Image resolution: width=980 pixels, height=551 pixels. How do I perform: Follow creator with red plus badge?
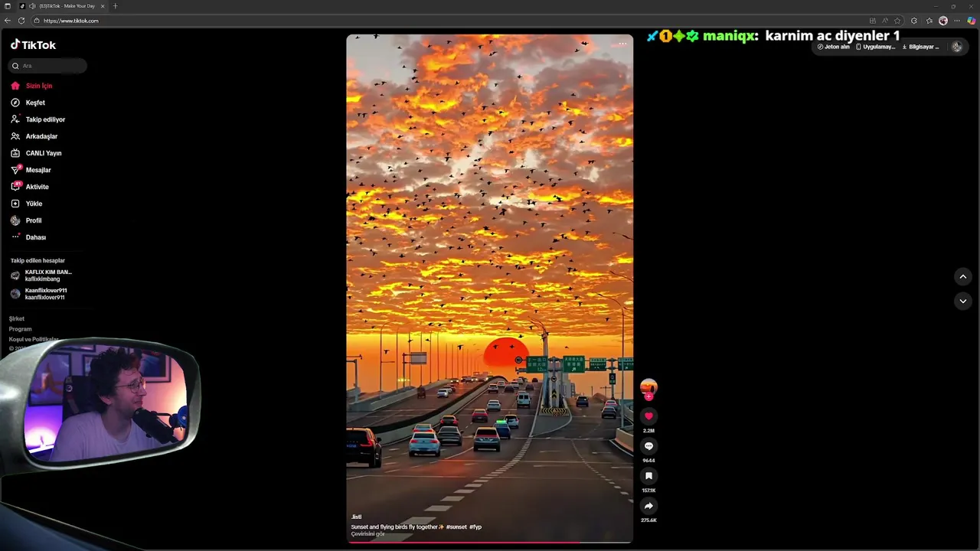tap(648, 396)
